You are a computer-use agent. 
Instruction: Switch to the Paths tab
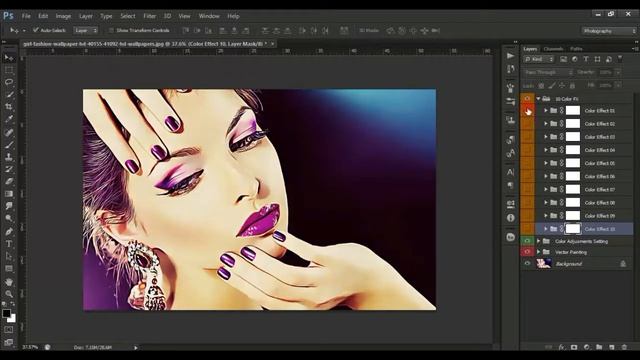tap(576, 49)
